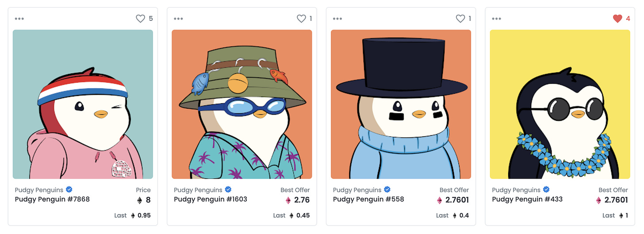The height and width of the screenshot is (234, 644).
Task: Open sunglasses penguin image on yellow background
Action: tap(560, 104)
